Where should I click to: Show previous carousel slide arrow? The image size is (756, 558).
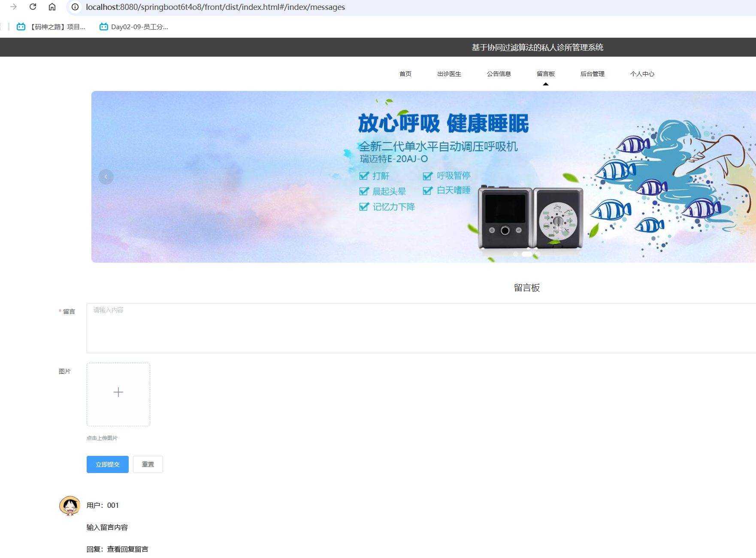point(106,177)
